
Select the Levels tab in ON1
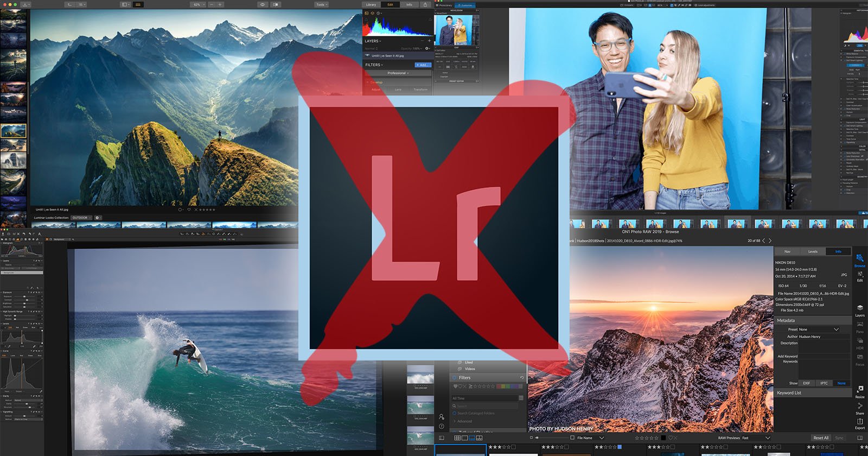point(813,251)
